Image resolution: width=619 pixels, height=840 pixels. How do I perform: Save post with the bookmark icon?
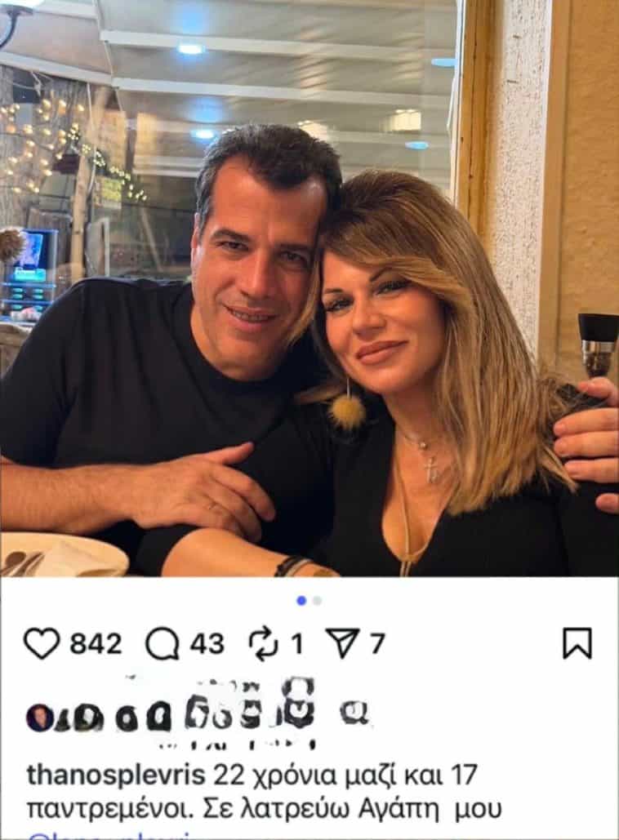pos(577,643)
